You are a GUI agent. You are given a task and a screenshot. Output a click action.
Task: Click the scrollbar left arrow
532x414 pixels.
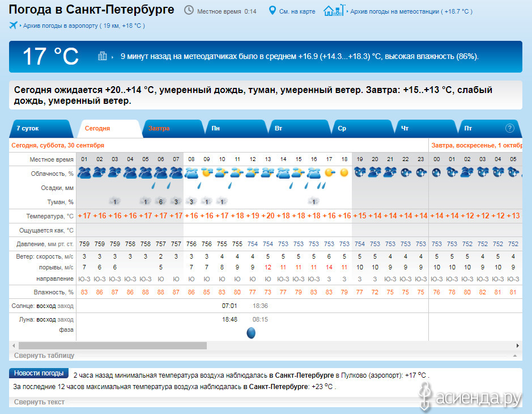coord(14,346)
